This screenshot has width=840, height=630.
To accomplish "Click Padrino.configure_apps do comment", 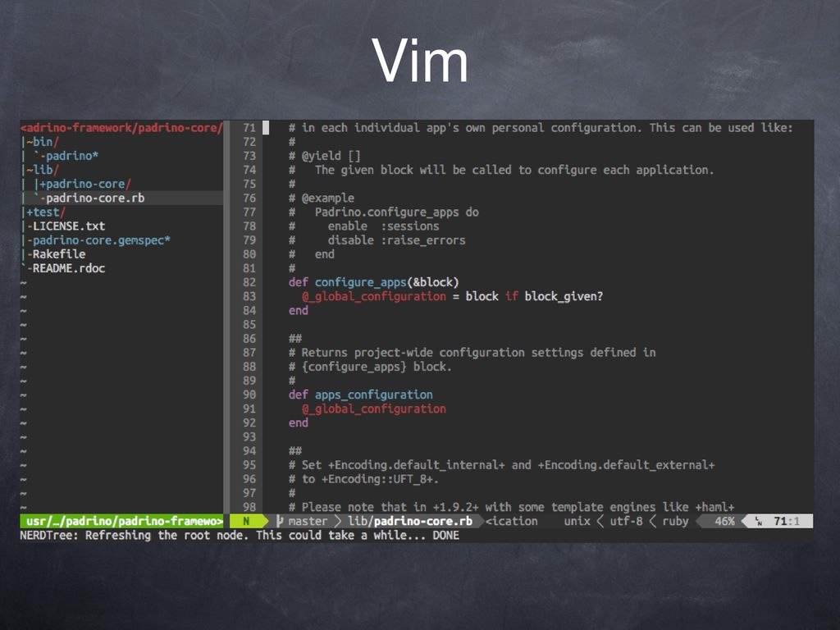I will click(x=397, y=212).
